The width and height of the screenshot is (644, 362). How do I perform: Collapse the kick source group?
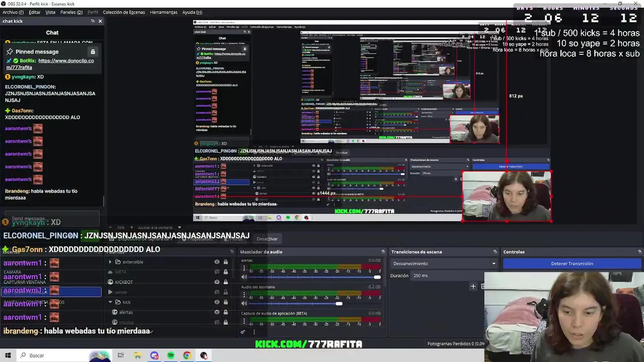pyautogui.click(x=110, y=302)
